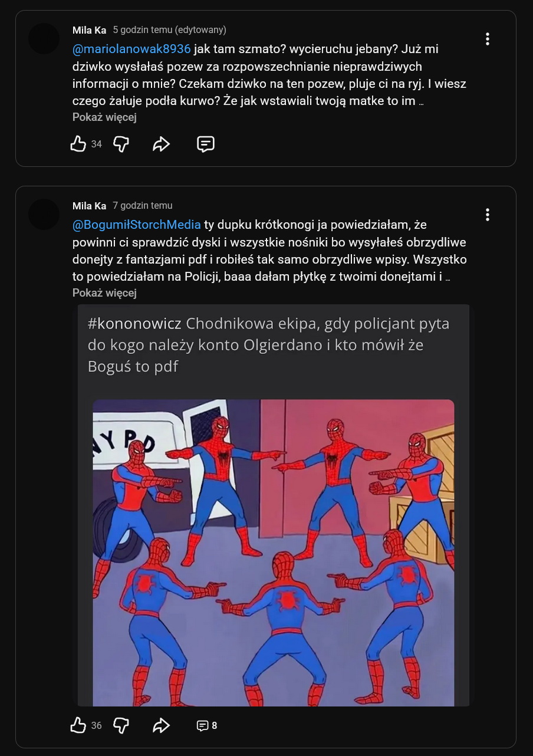Expand first comment with Pokaż więcej
This screenshot has height=756, width=533.
[x=104, y=117]
